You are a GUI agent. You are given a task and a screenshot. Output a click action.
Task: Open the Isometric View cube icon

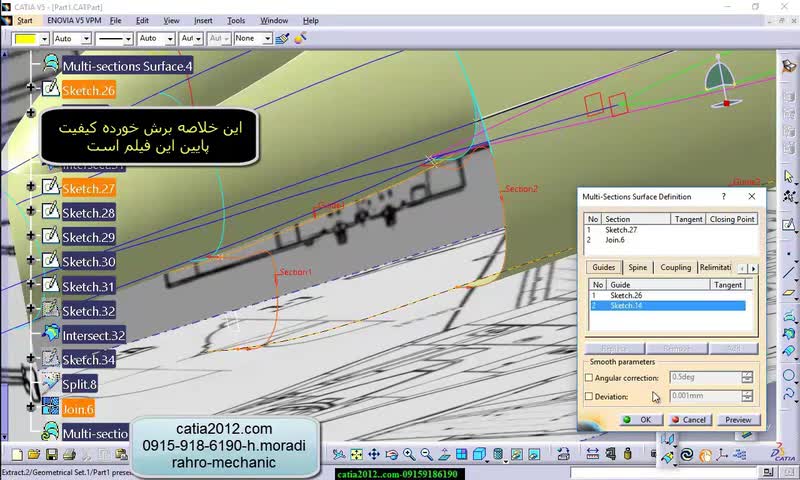pos(479,454)
